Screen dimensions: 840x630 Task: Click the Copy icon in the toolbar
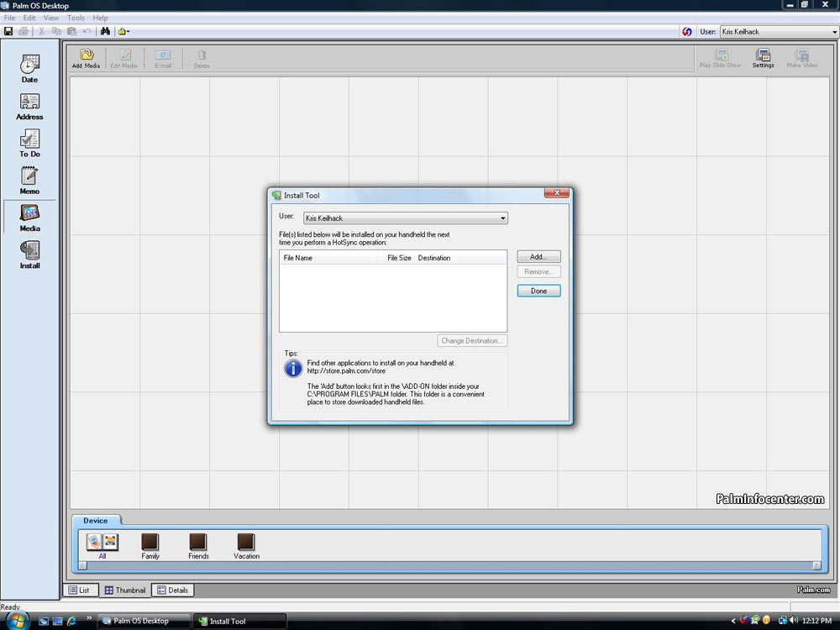[x=56, y=32]
